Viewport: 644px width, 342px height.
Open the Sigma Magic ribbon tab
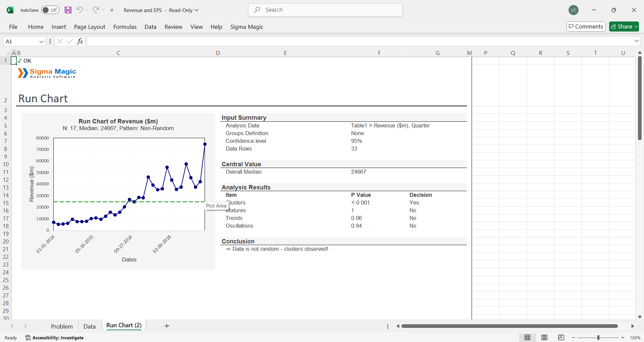click(x=247, y=27)
